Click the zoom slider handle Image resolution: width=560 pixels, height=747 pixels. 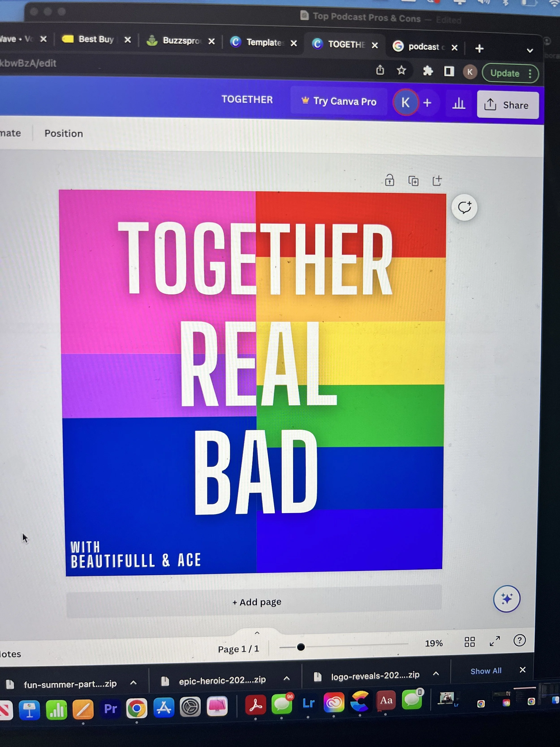coord(301,647)
